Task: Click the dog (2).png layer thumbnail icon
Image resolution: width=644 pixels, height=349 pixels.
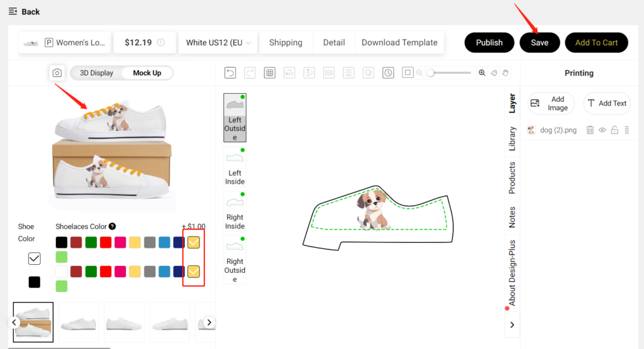Action: 531,130
